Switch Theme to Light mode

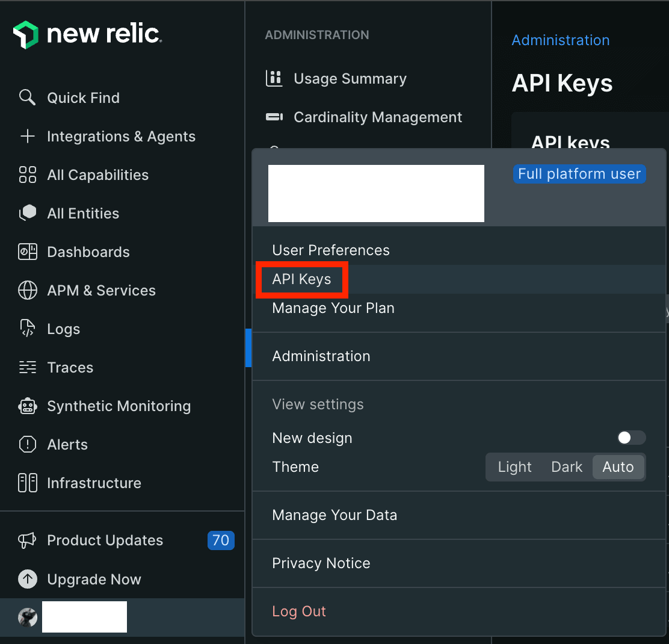pyautogui.click(x=514, y=466)
